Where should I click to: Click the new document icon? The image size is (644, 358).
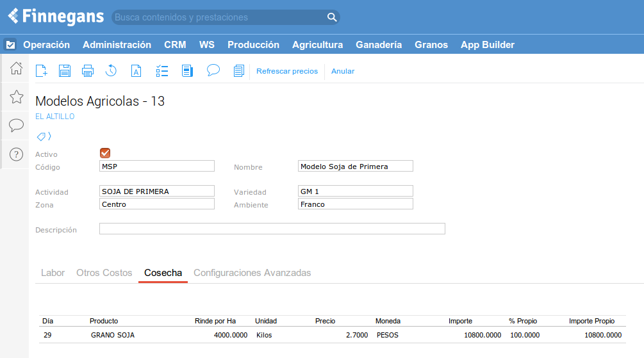point(41,71)
